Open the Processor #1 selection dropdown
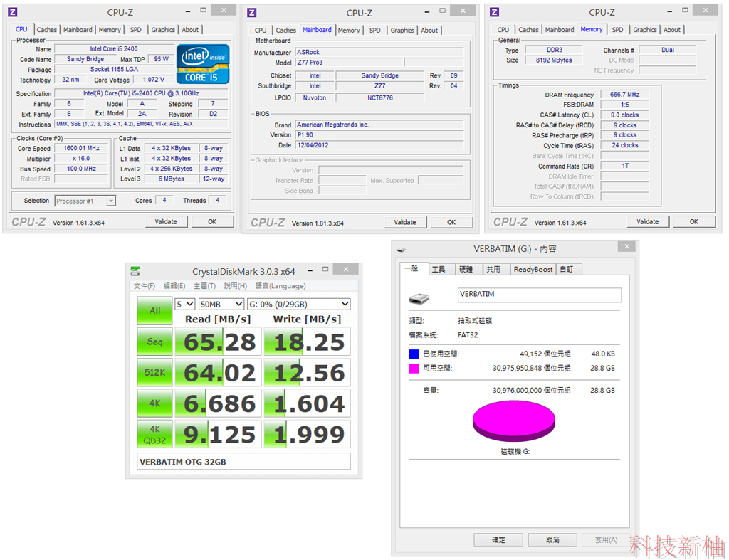This screenshot has width=729, height=560. point(85,201)
